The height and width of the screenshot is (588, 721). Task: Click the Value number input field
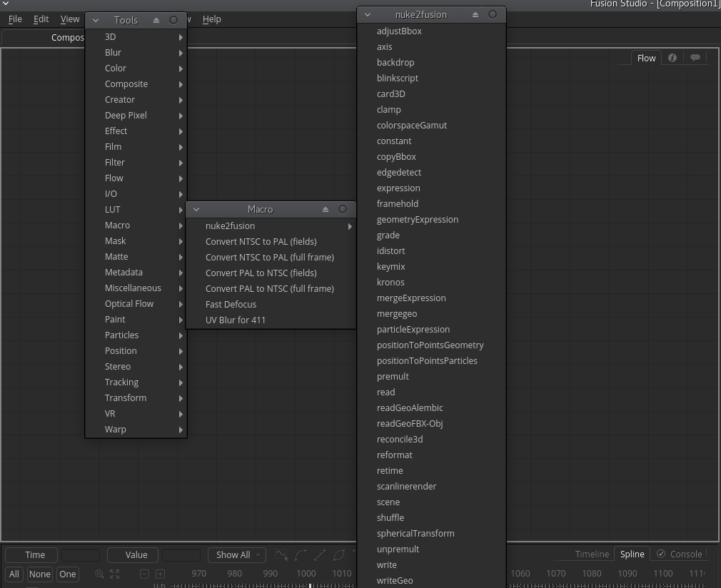coord(181,555)
